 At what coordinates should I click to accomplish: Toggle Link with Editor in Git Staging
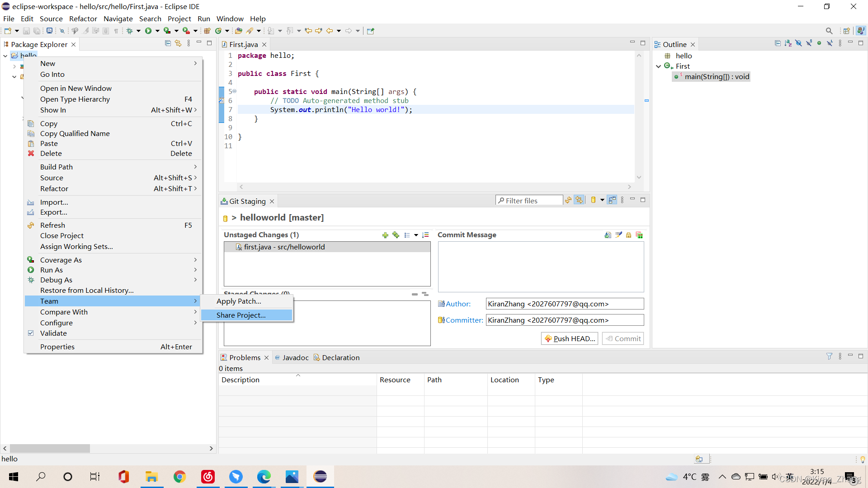click(579, 200)
